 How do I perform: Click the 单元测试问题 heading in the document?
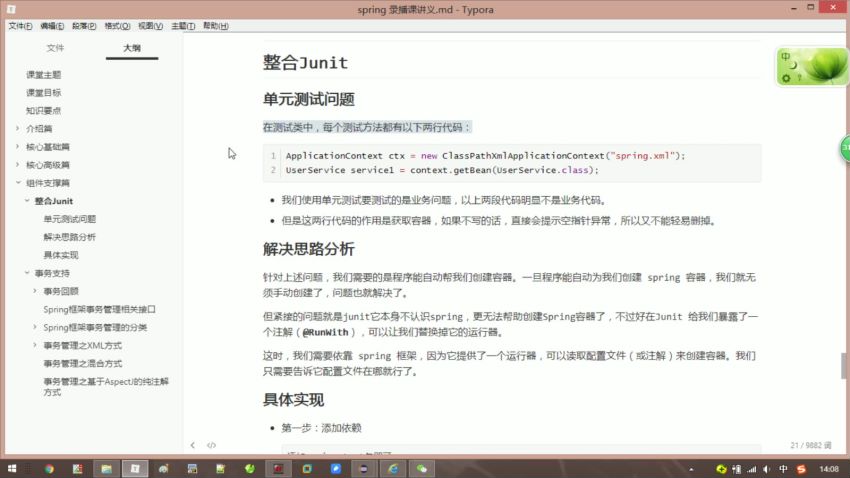(x=309, y=99)
